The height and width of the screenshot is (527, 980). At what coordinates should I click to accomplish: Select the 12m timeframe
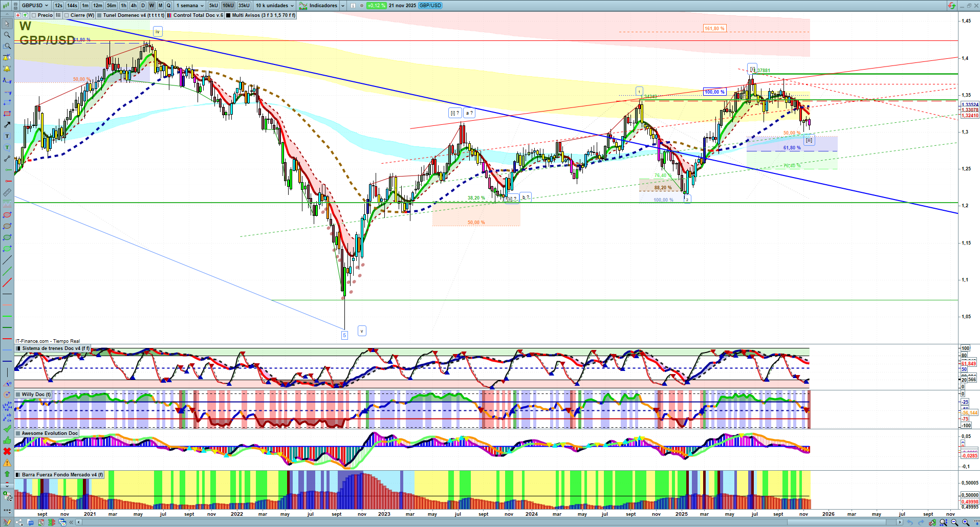98,6
